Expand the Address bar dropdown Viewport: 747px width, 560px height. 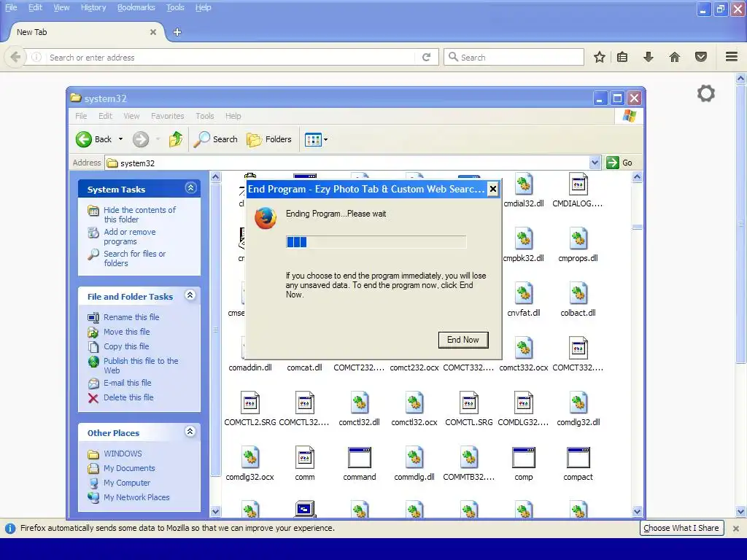click(x=595, y=163)
